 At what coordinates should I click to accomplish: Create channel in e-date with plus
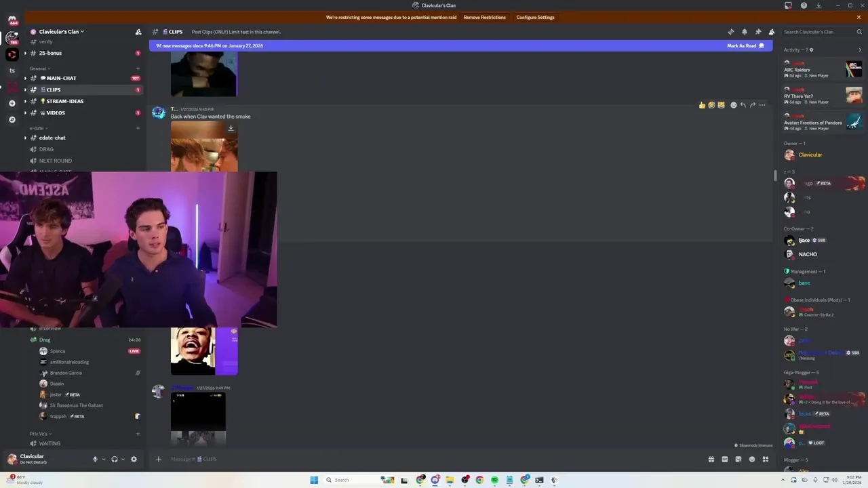[x=138, y=128]
